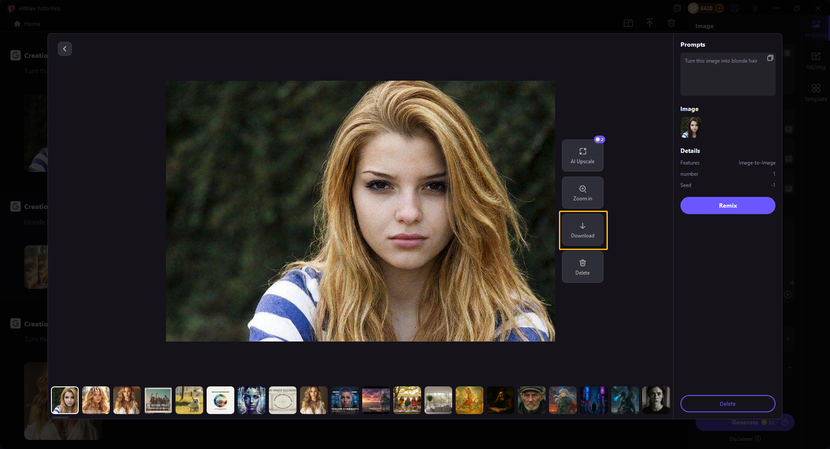Click inside the Prompts text box
The width and height of the screenshot is (830, 449).
tap(722, 78)
